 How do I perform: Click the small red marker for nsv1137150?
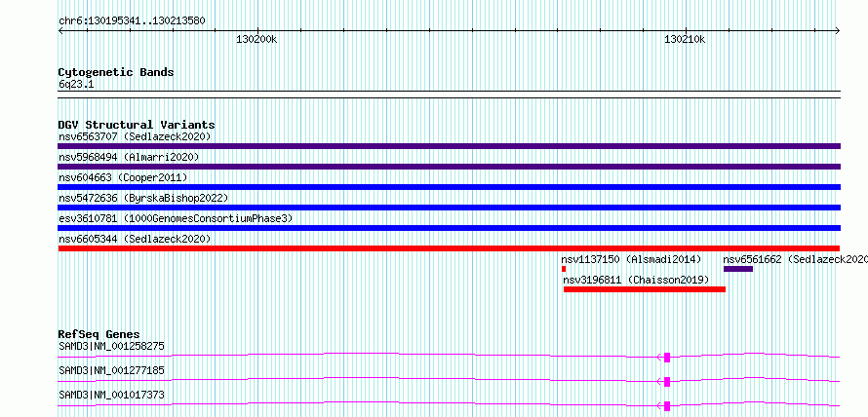564,269
